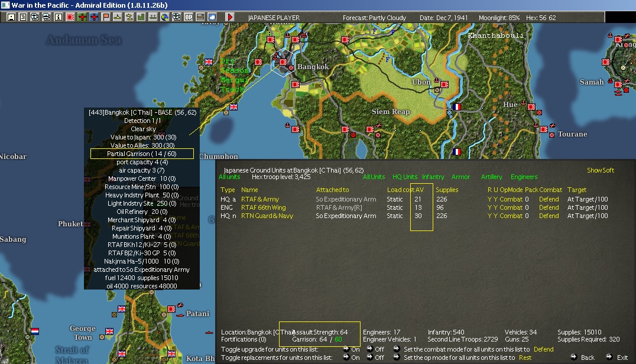Change the Defend combat mode setting value

(544, 349)
